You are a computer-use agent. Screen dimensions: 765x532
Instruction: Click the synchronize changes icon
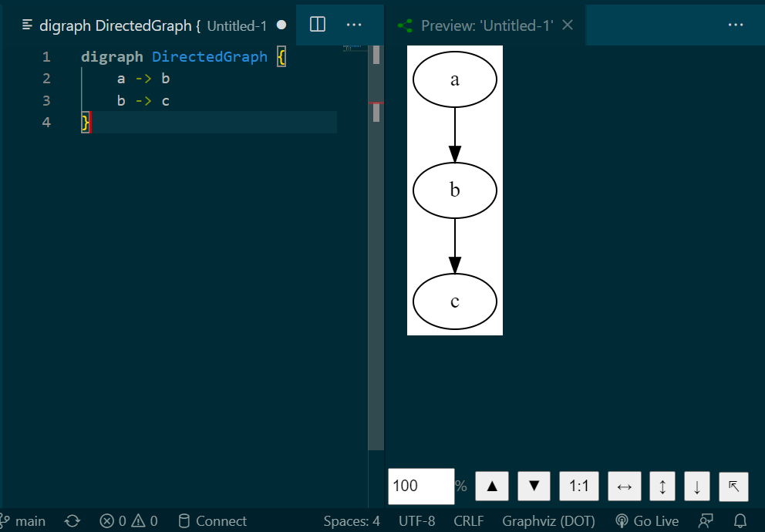(x=72, y=521)
